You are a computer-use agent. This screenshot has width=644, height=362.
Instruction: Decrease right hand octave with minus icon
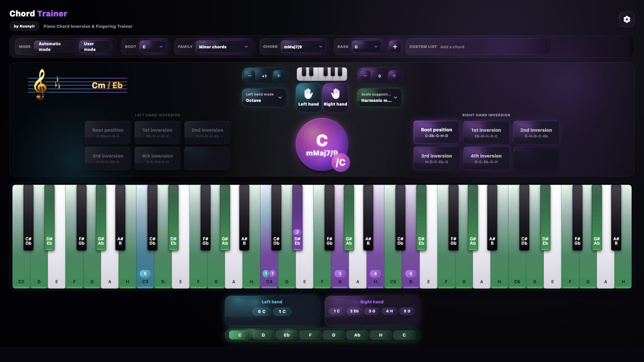click(x=365, y=76)
